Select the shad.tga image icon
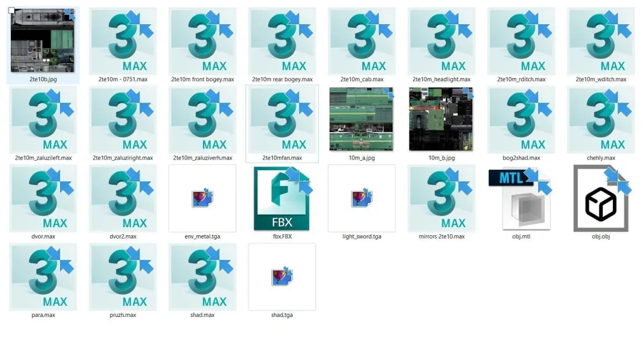Viewport: 644px width, 347px height. (282, 277)
